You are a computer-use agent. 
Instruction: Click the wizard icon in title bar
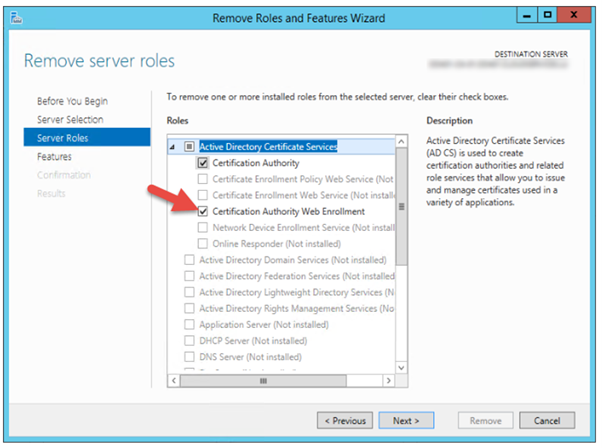click(16, 18)
